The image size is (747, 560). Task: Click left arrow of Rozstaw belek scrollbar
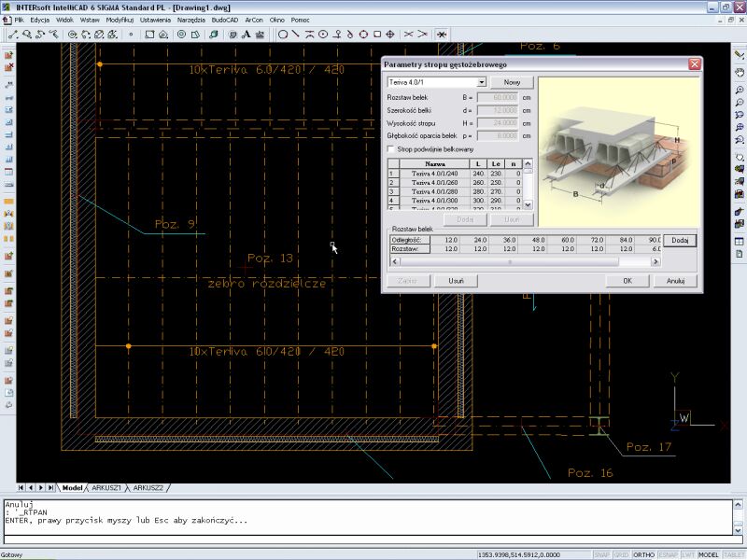(394, 261)
